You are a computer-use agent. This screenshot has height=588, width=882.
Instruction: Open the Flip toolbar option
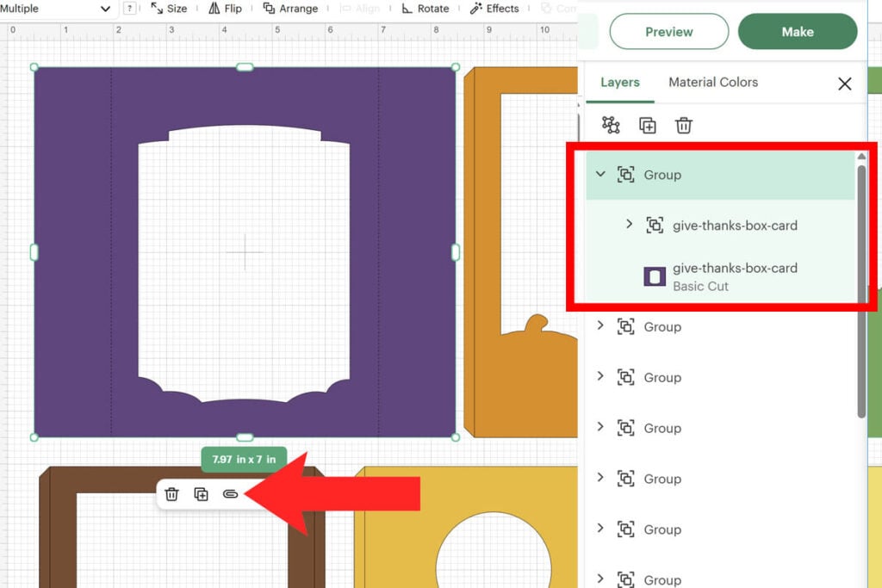225,9
